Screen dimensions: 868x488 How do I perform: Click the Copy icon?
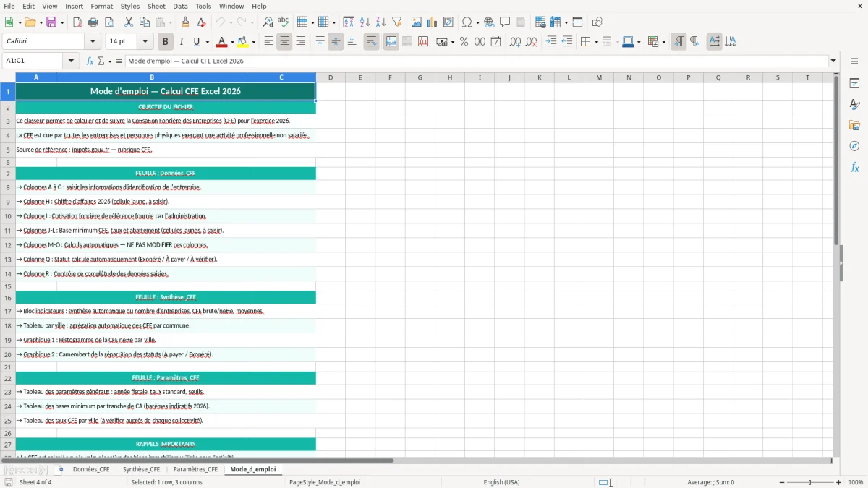pos(145,22)
